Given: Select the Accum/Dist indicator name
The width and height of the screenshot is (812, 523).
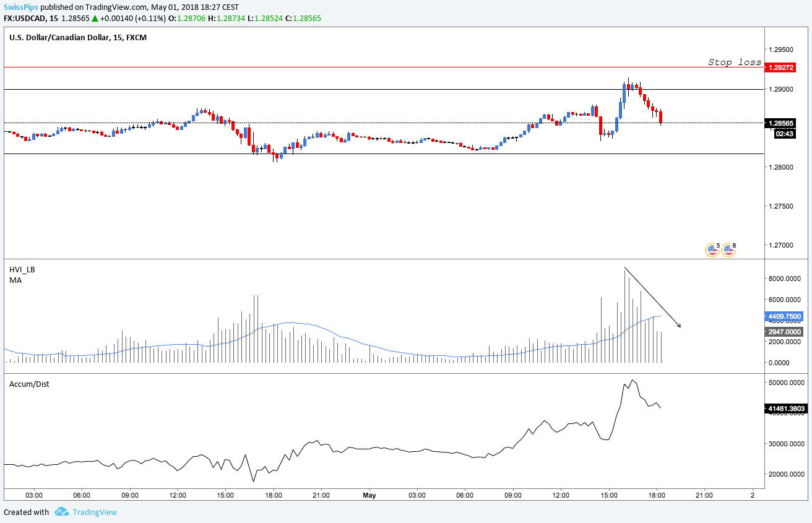Looking at the screenshot, I should coord(29,384).
